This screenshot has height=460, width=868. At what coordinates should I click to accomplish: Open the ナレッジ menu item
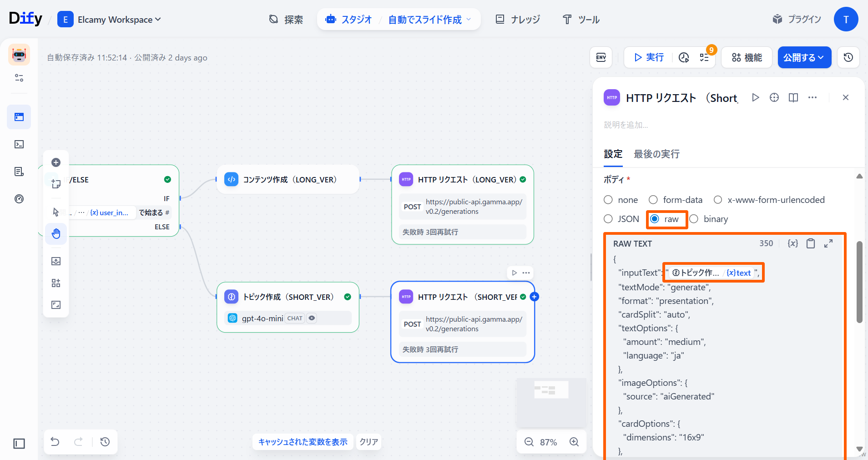pyautogui.click(x=518, y=20)
